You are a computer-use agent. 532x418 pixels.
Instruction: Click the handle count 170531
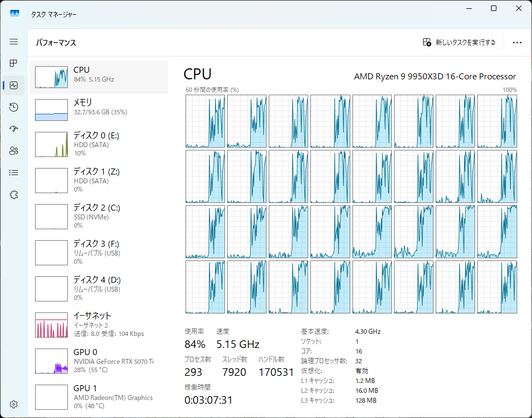[276, 372]
